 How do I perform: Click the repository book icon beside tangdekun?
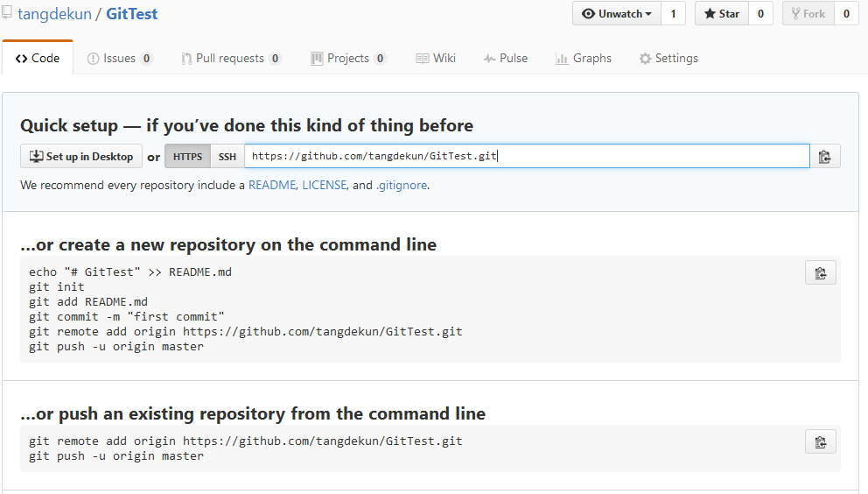[7, 11]
